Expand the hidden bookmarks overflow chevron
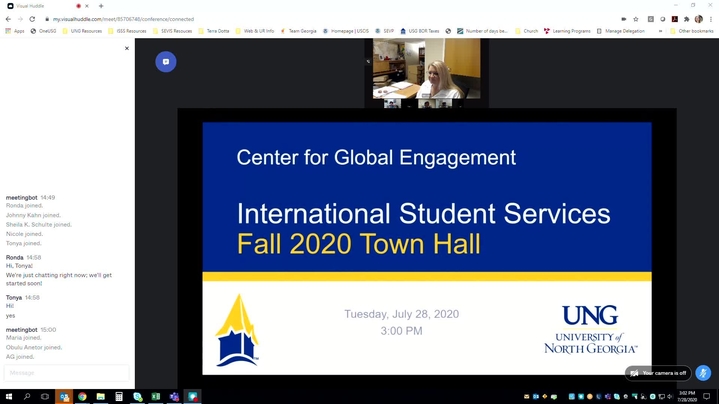The width and height of the screenshot is (719, 404). (660, 31)
